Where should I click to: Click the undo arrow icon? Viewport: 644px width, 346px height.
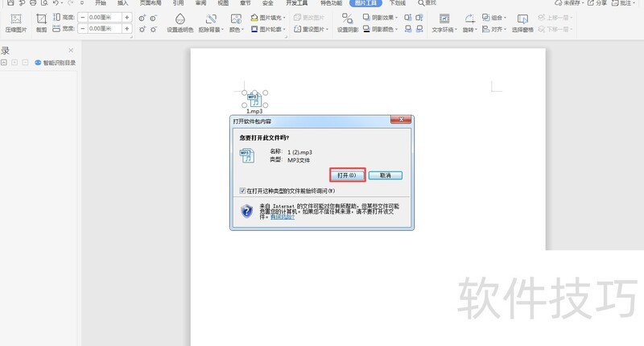coord(56,3)
